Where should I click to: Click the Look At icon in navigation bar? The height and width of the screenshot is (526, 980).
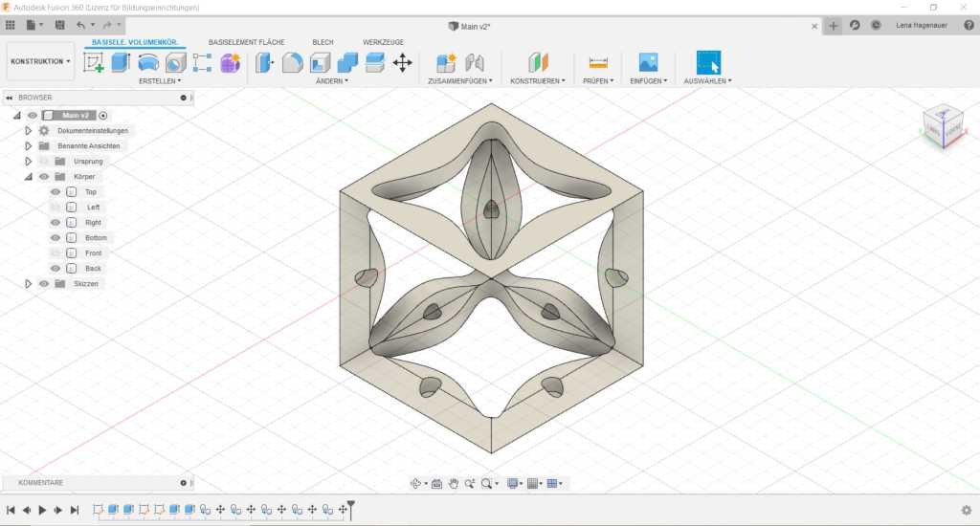436,484
